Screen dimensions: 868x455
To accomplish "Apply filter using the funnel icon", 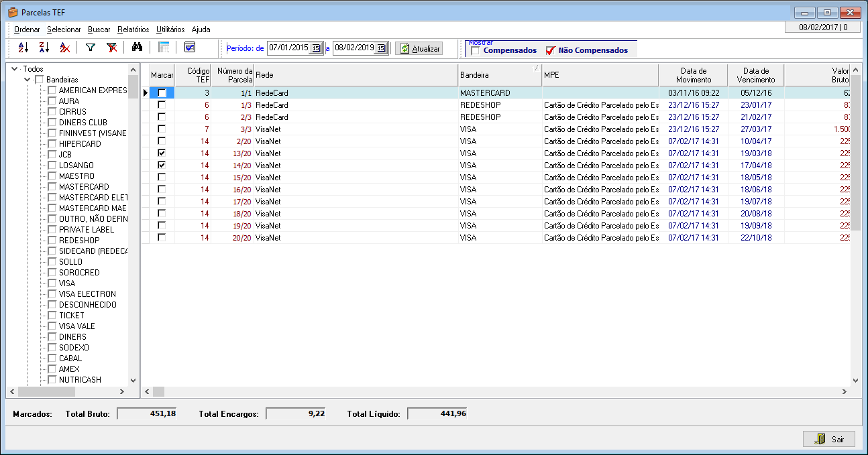I will (x=91, y=48).
